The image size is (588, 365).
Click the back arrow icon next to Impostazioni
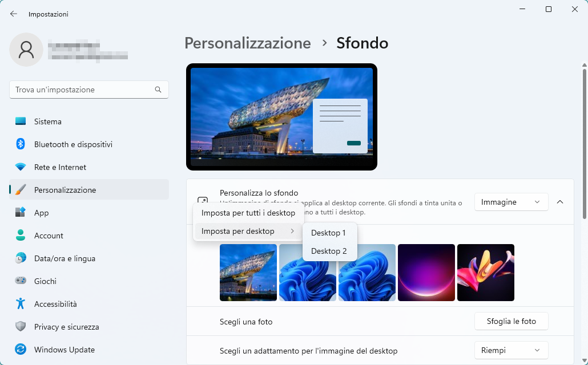14,14
